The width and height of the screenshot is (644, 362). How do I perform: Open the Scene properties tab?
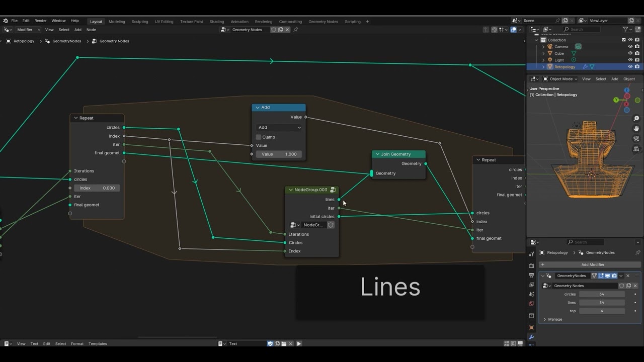tap(531, 294)
